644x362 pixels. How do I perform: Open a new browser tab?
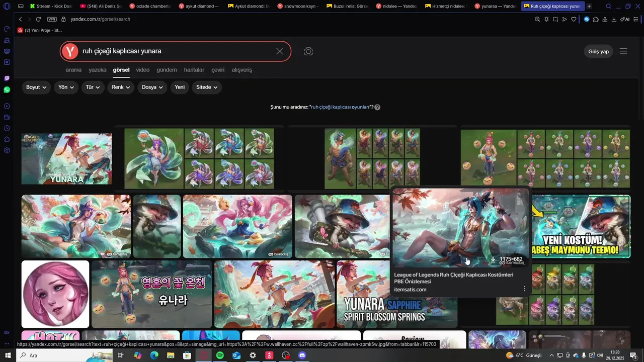[x=589, y=6]
